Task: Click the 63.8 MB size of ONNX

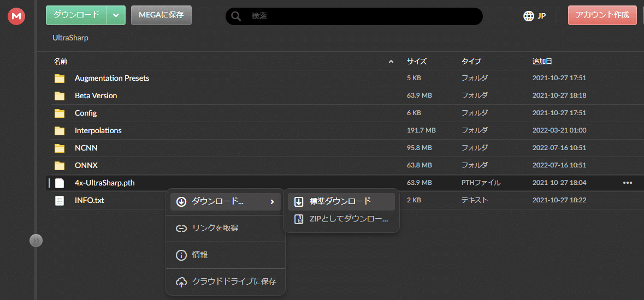Action: click(419, 165)
